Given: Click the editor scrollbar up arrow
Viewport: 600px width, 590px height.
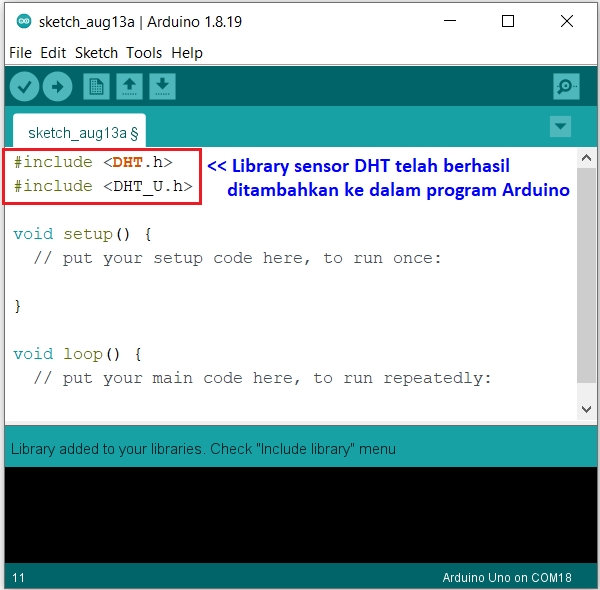Looking at the screenshot, I should tap(586, 158).
